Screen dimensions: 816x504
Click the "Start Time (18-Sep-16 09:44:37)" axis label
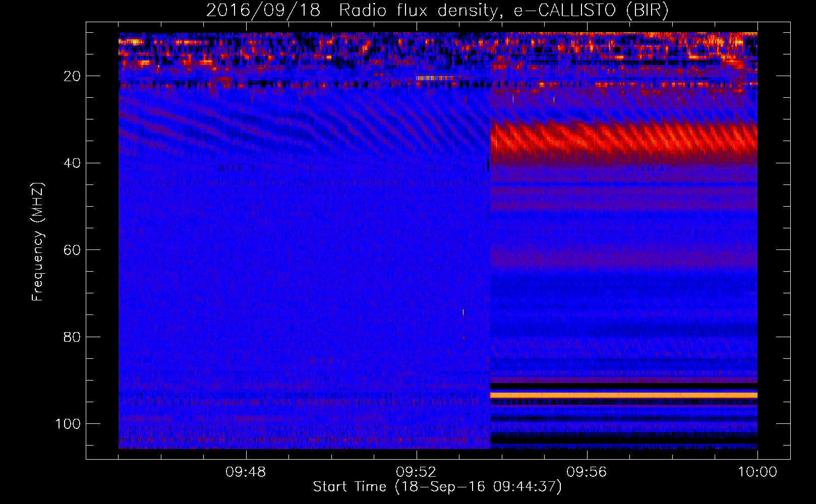pyautogui.click(x=437, y=487)
